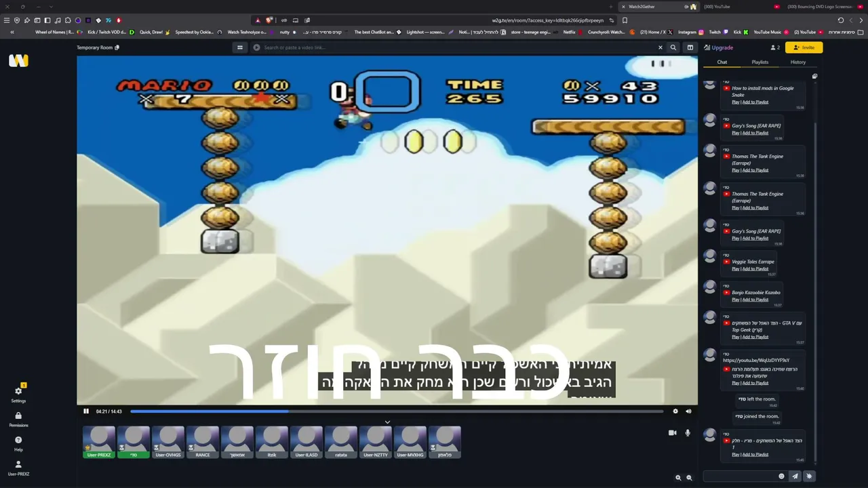
Task: Show the room members count
Action: 775,47
